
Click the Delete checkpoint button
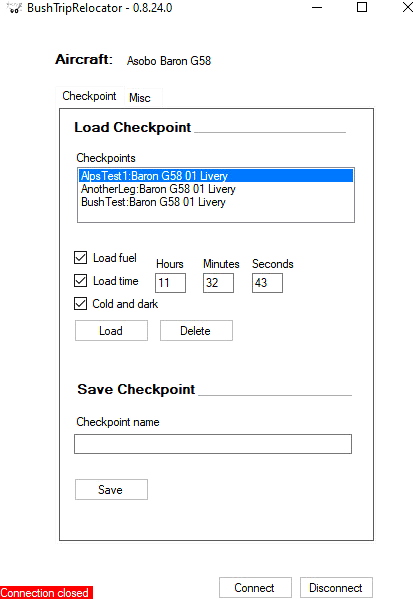pyautogui.click(x=196, y=330)
